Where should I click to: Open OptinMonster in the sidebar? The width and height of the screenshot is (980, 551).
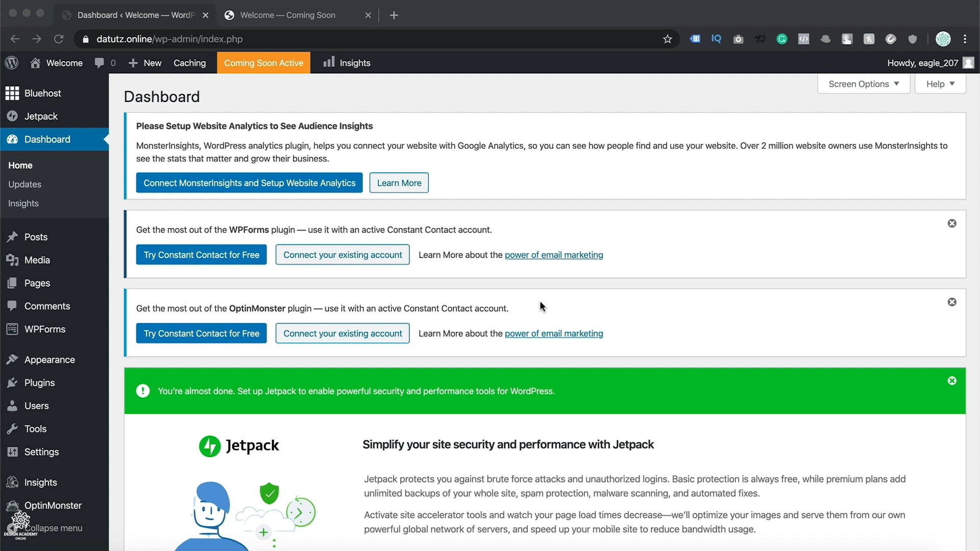pos(54,505)
